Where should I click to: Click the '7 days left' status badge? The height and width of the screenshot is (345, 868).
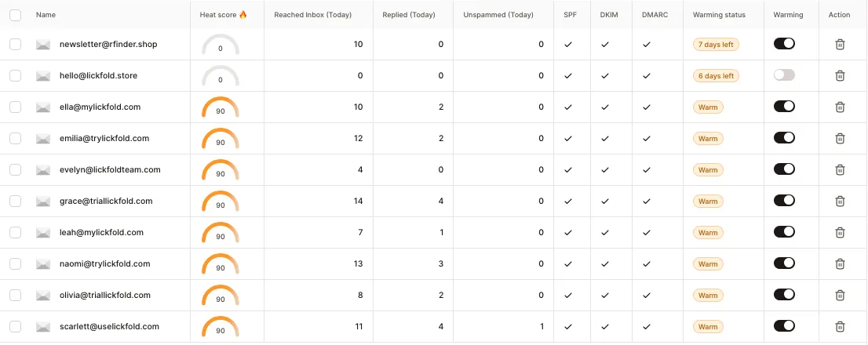[716, 45]
